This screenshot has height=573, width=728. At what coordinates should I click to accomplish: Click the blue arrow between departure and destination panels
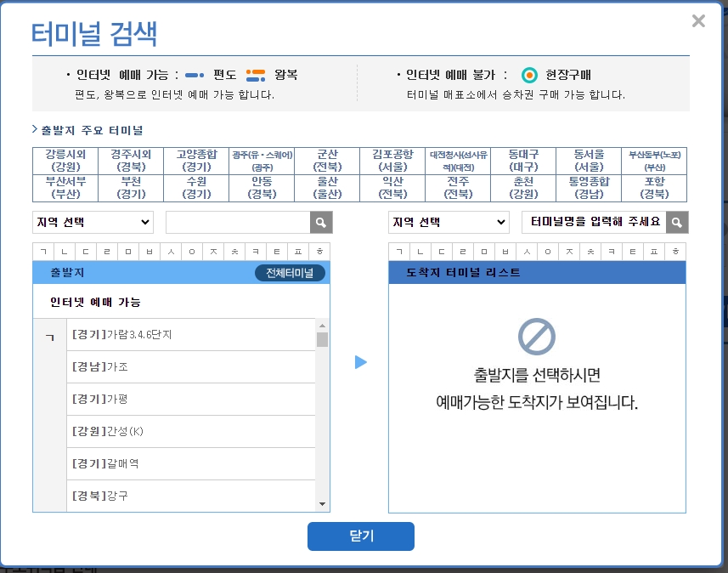[x=361, y=360]
